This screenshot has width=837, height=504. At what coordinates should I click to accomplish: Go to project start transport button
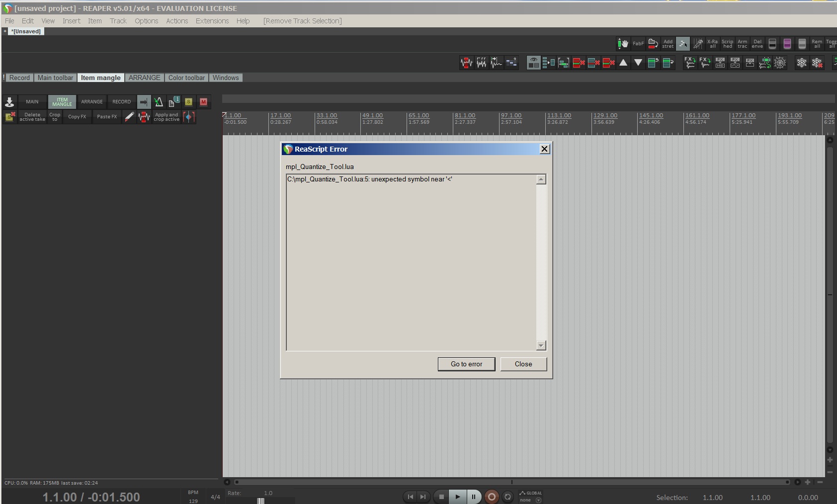pos(410,497)
